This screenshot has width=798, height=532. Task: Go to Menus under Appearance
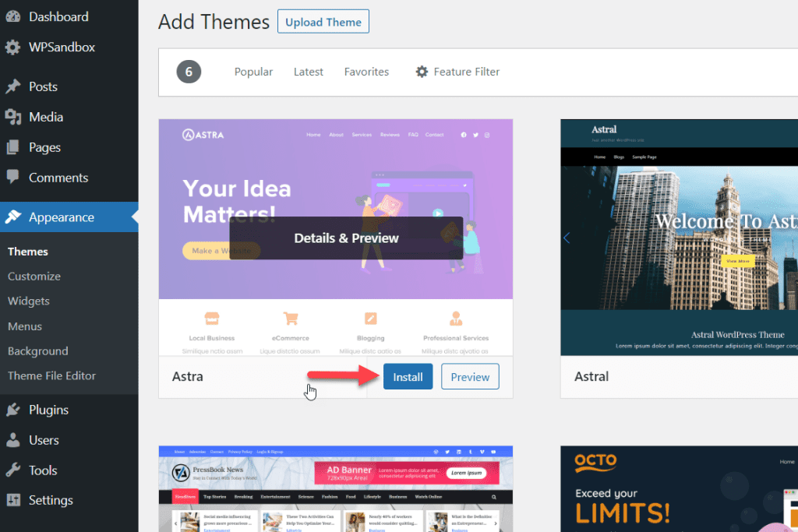(25, 326)
